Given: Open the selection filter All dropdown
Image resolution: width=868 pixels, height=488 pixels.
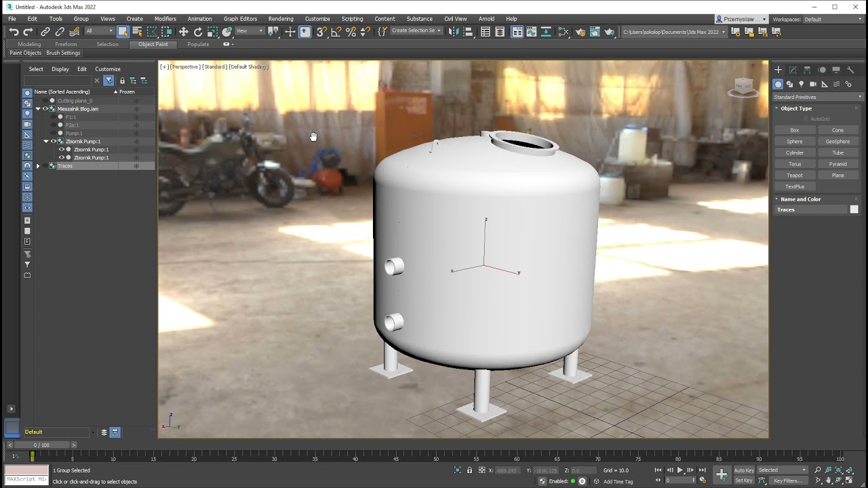Looking at the screenshot, I should pos(99,31).
